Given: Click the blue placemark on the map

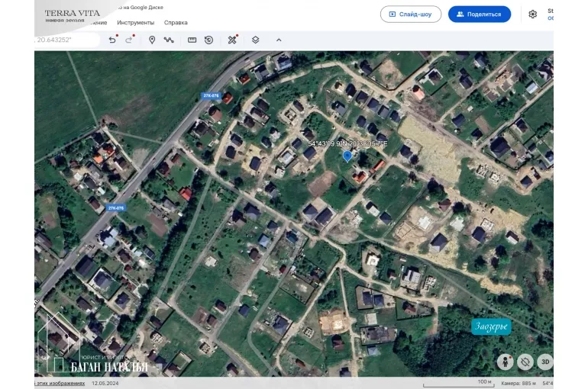Looking at the screenshot, I should click(x=347, y=156).
